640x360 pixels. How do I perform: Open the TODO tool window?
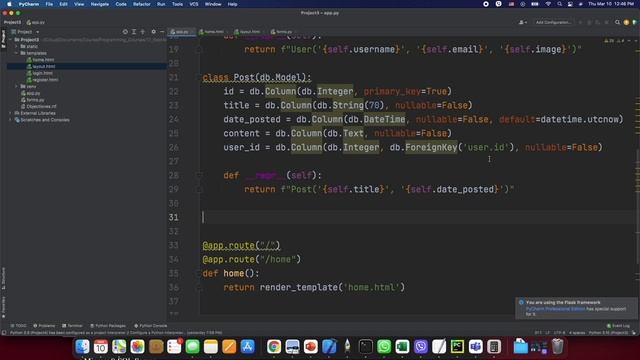pyautogui.click(x=18, y=326)
